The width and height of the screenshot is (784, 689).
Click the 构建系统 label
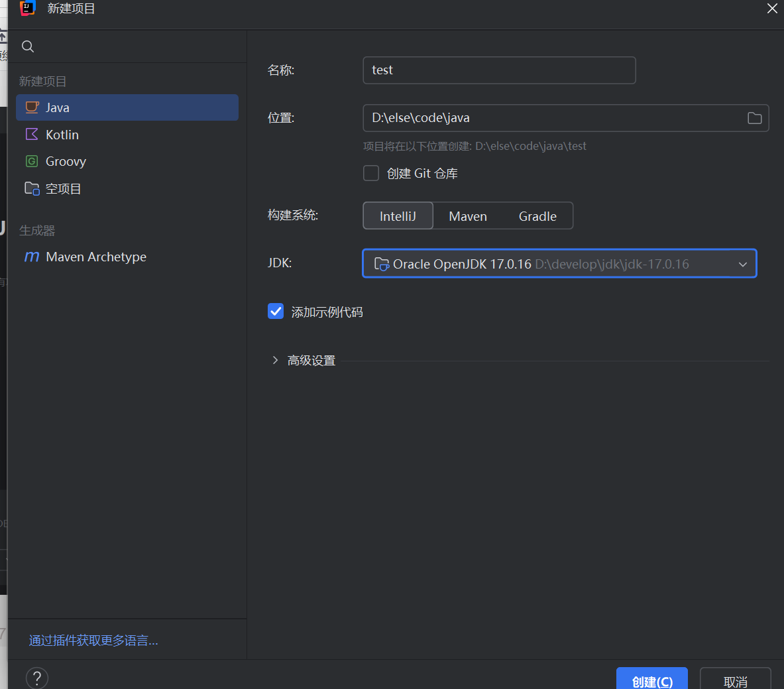pyautogui.click(x=293, y=215)
